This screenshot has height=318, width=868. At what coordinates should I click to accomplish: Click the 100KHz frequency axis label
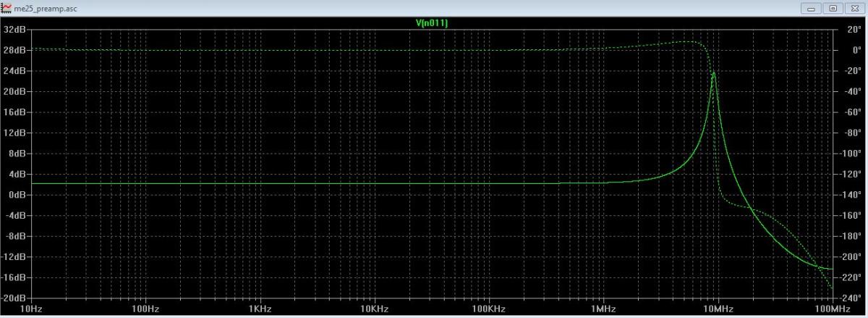tap(488, 309)
